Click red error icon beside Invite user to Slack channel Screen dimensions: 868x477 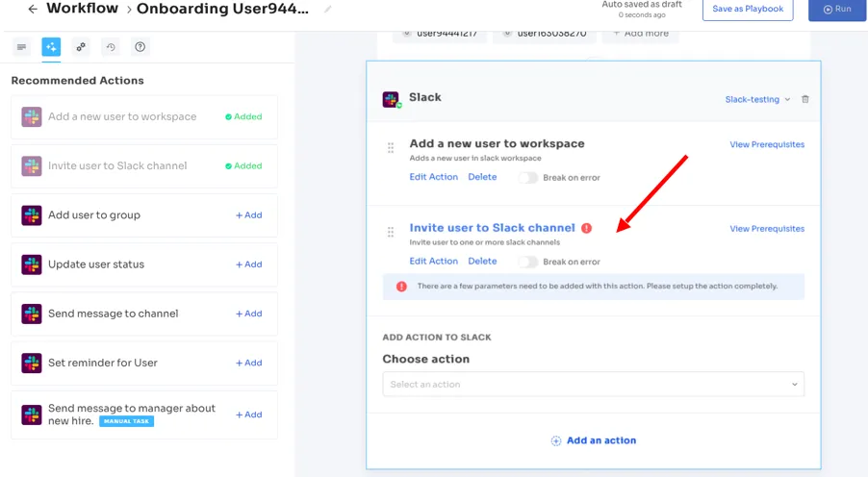pos(587,228)
